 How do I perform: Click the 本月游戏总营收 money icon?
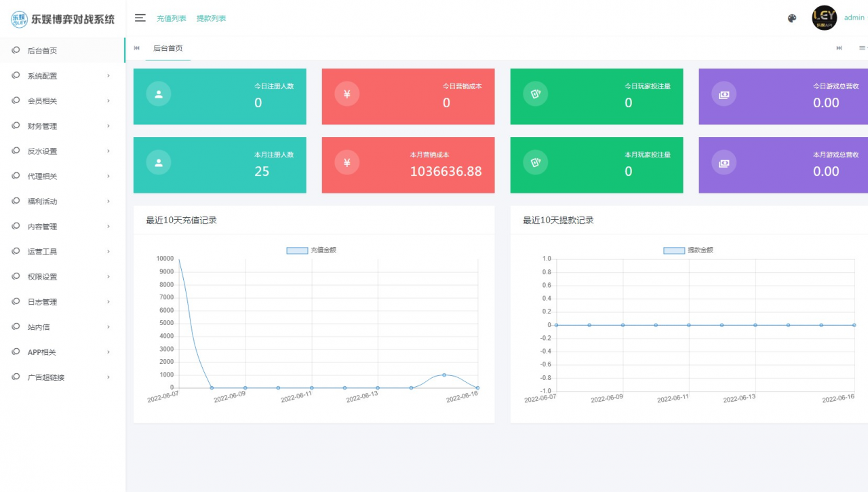(x=724, y=163)
